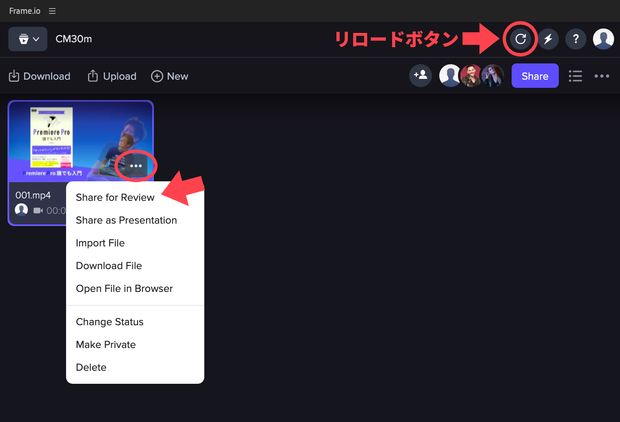620x422 pixels.
Task: Choose Change Status menu entry
Action: (x=110, y=322)
